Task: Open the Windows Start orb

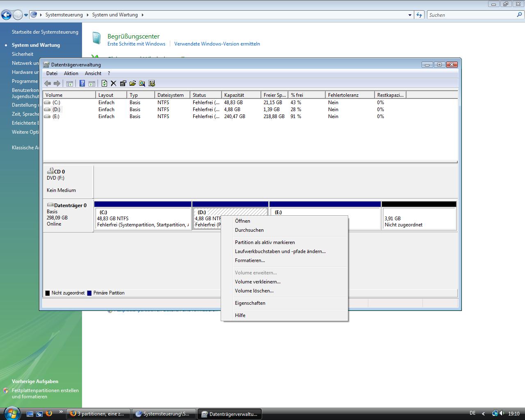Action: [11, 413]
